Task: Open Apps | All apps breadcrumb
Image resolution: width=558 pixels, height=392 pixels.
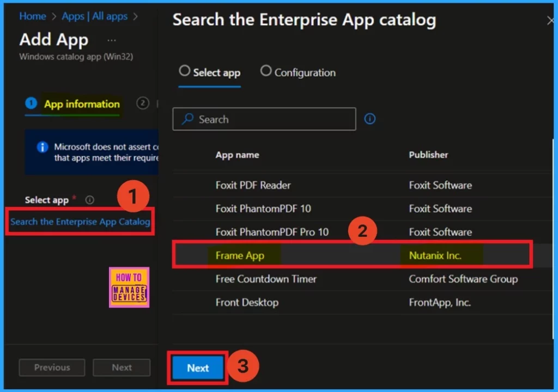Action: (94, 16)
